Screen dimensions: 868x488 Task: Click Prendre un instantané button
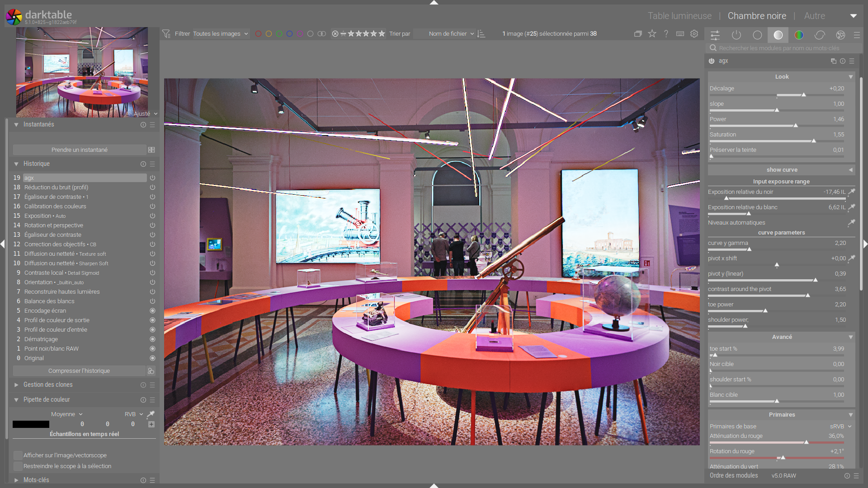pos(80,150)
